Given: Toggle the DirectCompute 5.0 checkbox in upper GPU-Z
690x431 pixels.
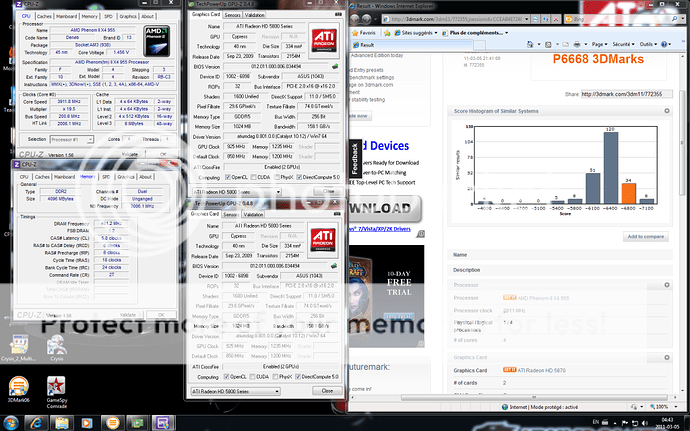Looking at the screenshot, I should coord(301,179).
